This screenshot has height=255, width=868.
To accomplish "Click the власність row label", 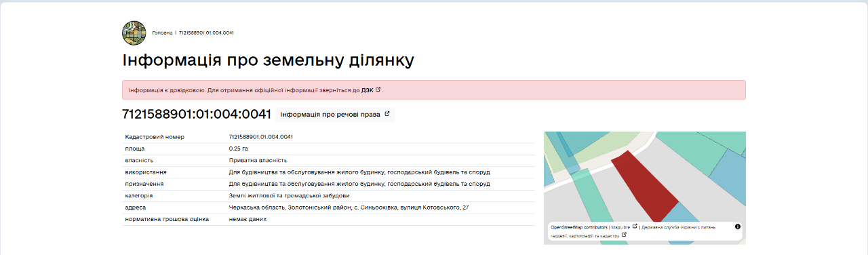I will pos(139,160).
